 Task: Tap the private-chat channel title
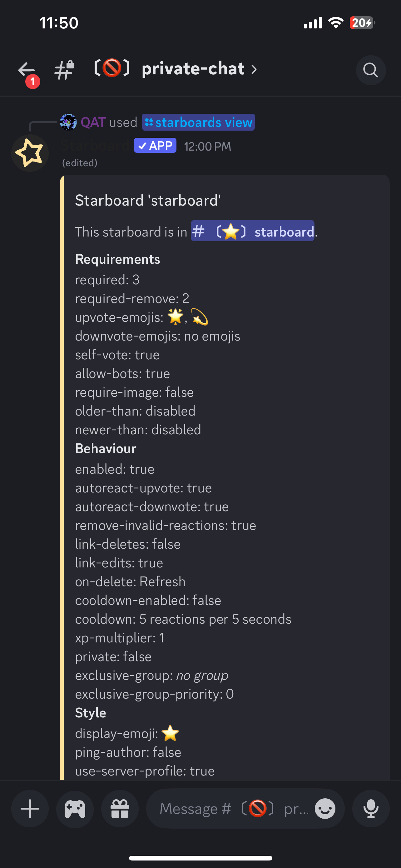[193, 69]
